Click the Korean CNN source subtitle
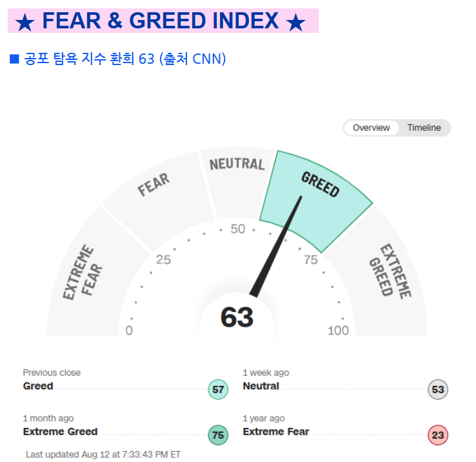Viewport: 476px width, 462px height. point(125,59)
